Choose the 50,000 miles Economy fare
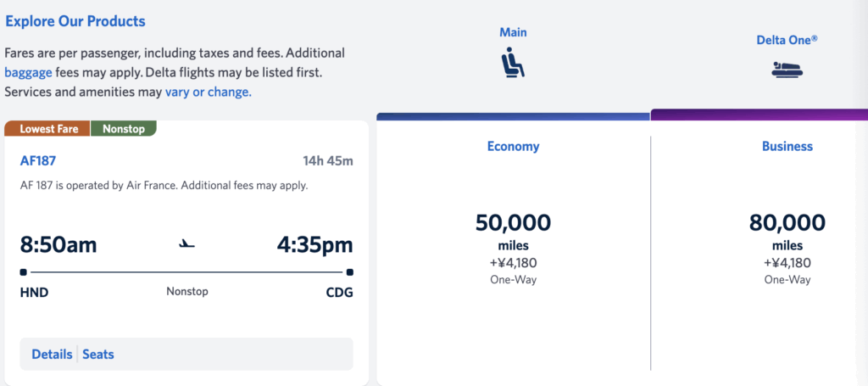 (x=513, y=248)
